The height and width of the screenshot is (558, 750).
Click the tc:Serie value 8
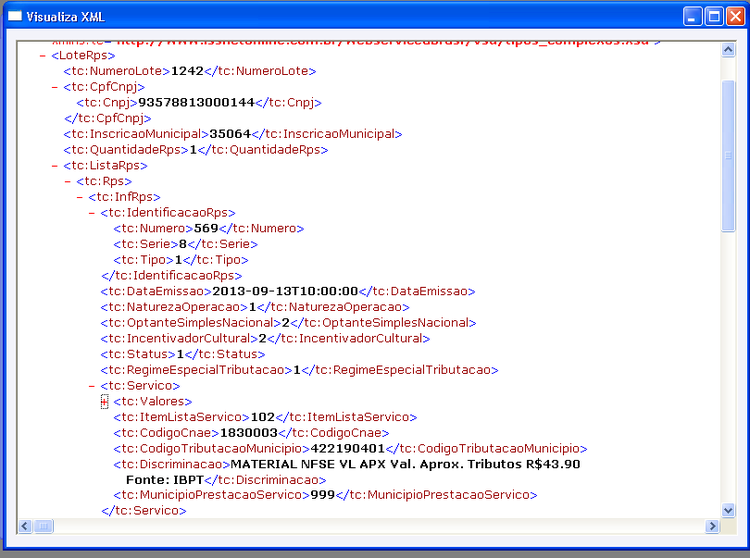(x=183, y=244)
